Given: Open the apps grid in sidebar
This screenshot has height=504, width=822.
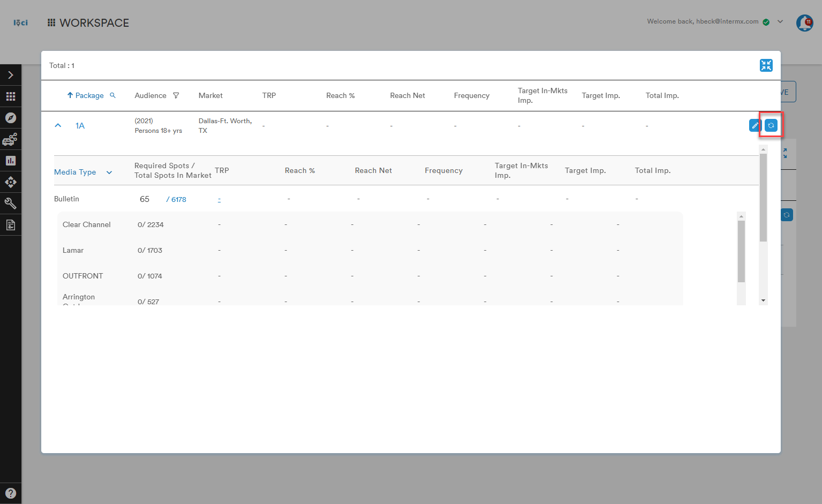Looking at the screenshot, I should (x=11, y=96).
